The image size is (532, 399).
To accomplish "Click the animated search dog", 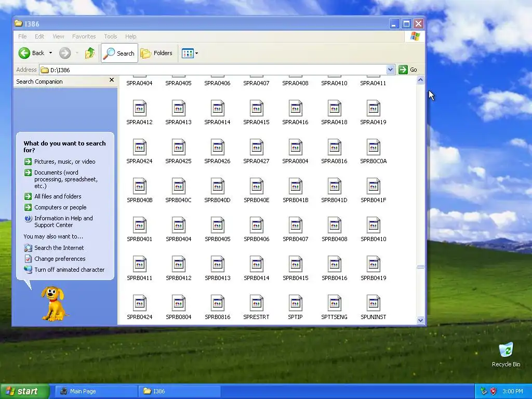I will (x=54, y=303).
